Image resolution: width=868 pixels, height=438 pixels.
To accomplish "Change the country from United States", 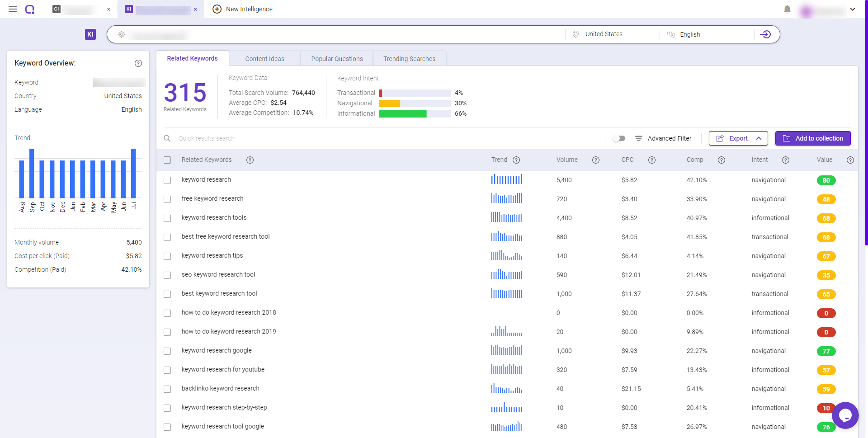I will (604, 34).
